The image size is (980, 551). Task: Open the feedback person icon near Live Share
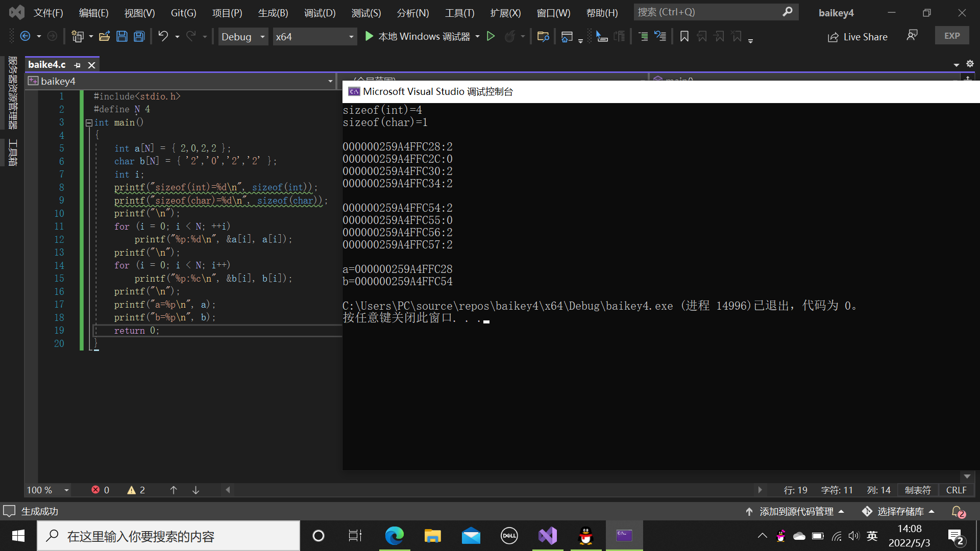[x=912, y=35]
